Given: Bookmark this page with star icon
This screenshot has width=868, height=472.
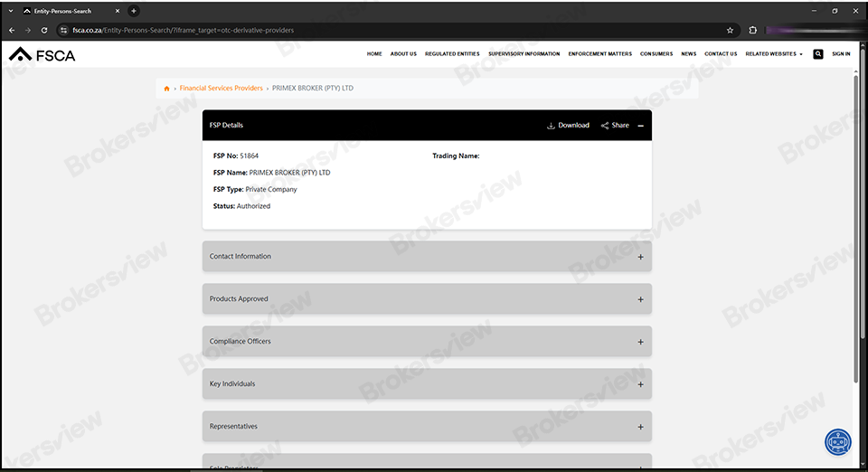Looking at the screenshot, I should pyautogui.click(x=730, y=31).
